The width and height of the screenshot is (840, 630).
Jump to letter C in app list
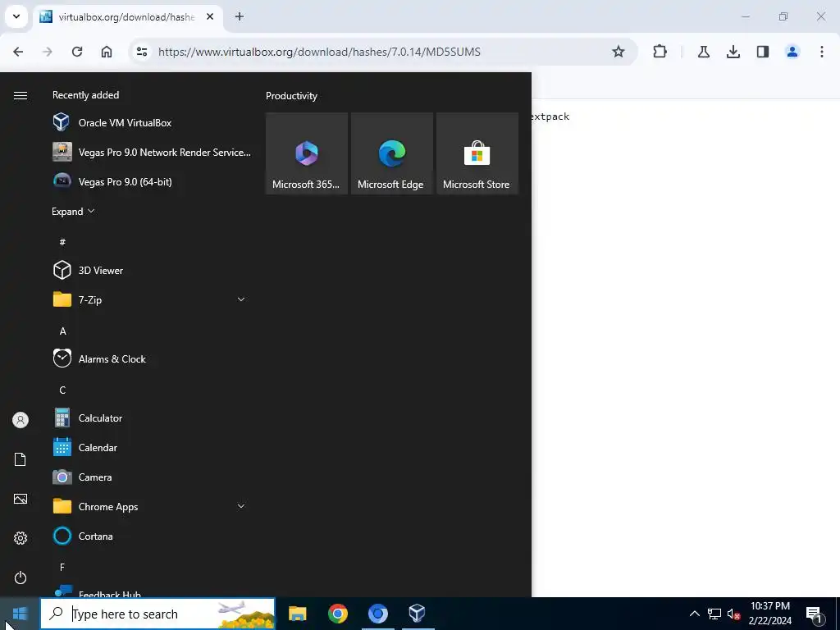62,390
